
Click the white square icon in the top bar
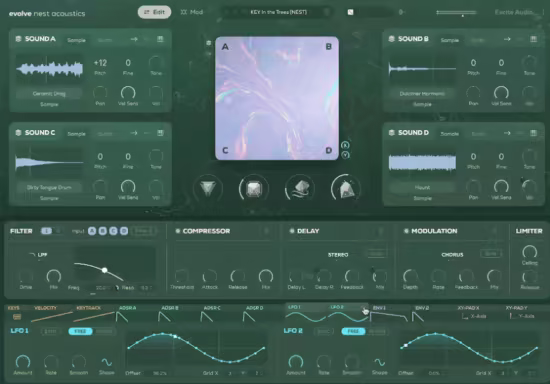[350, 12]
